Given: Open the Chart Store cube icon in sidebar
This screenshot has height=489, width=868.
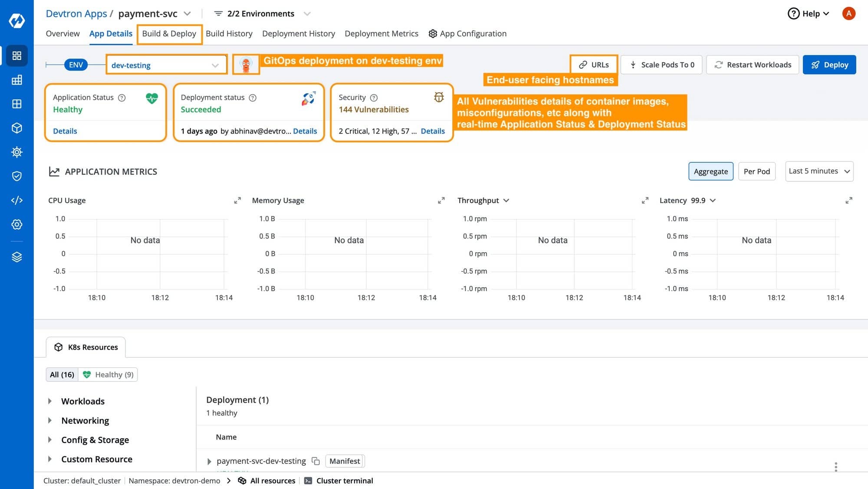Looking at the screenshot, I should pos(16,128).
